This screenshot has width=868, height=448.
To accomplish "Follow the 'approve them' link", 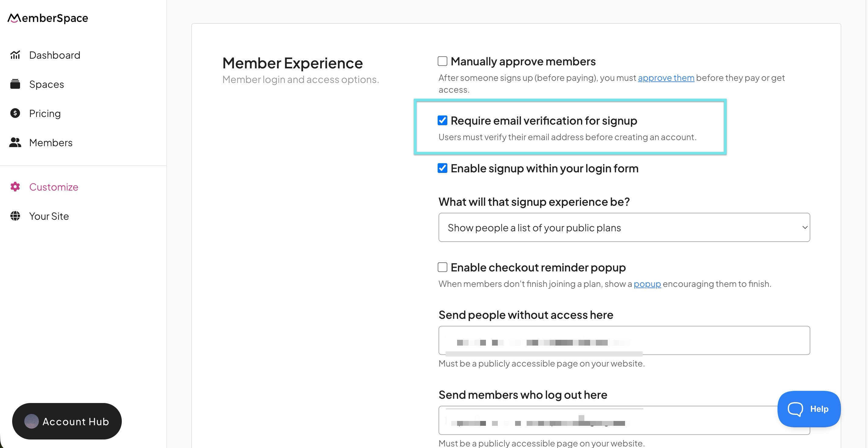I will coord(666,78).
